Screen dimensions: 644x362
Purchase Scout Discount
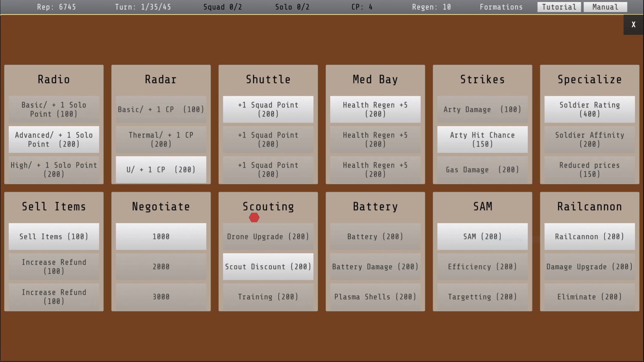pos(268,267)
